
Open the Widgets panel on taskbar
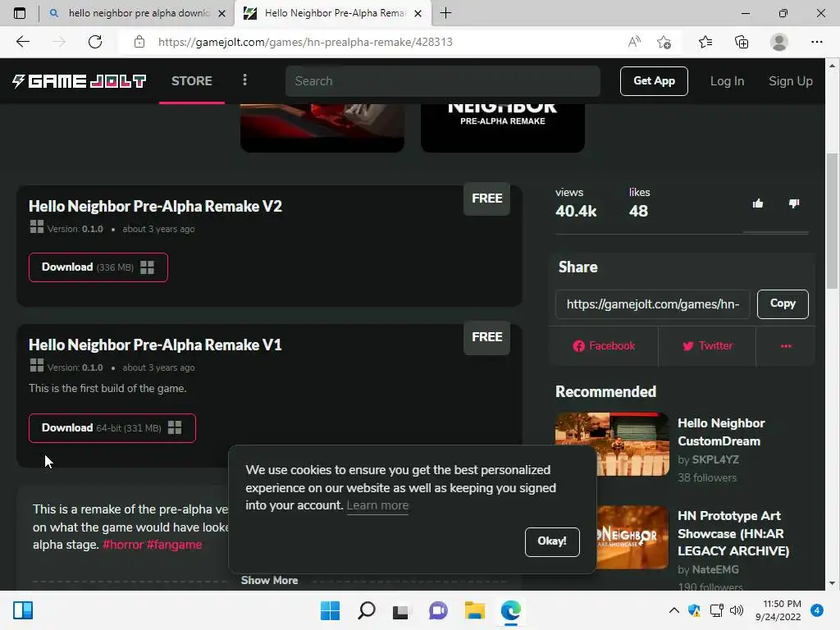point(23,610)
